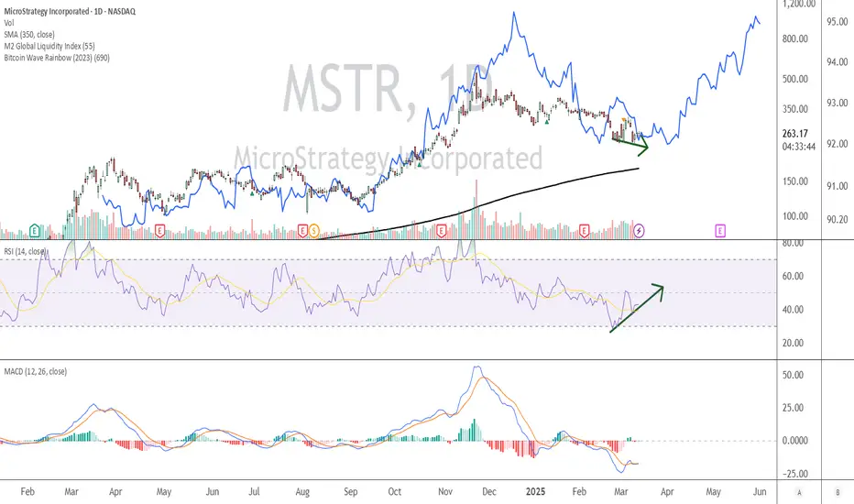The width and height of the screenshot is (854, 504).
Task: Select the RSI (14, close) legend
Action: [x=25, y=251]
